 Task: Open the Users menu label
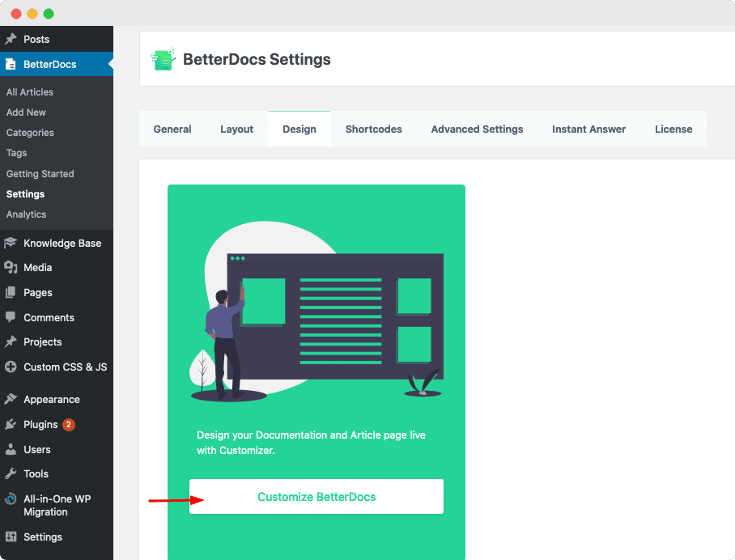[x=37, y=449]
